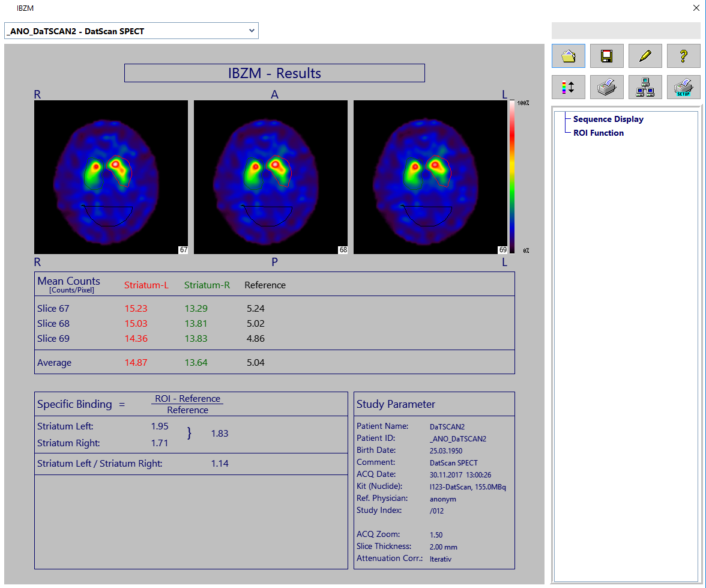Click the slice 68 brain image
The image size is (706, 588).
click(x=271, y=177)
